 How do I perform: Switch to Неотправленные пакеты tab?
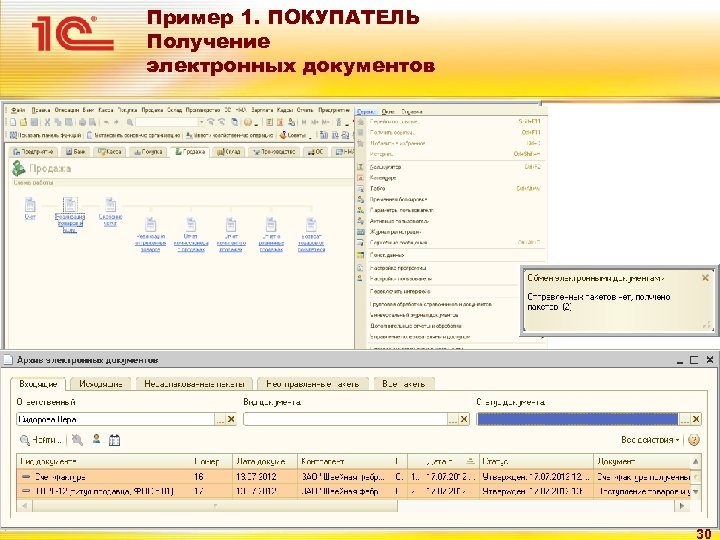tap(313, 384)
